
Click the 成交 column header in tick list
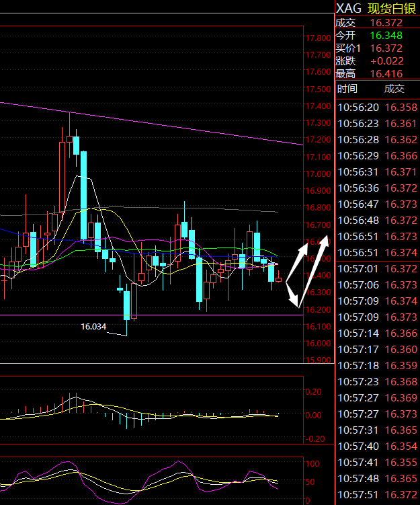click(394, 89)
